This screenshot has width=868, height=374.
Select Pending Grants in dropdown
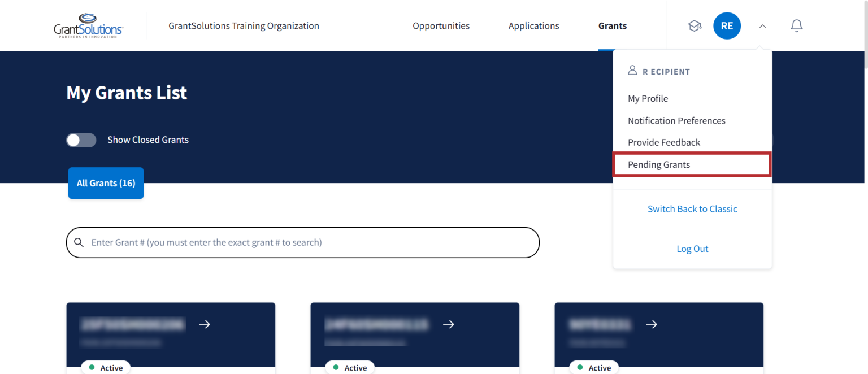coord(659,164)
